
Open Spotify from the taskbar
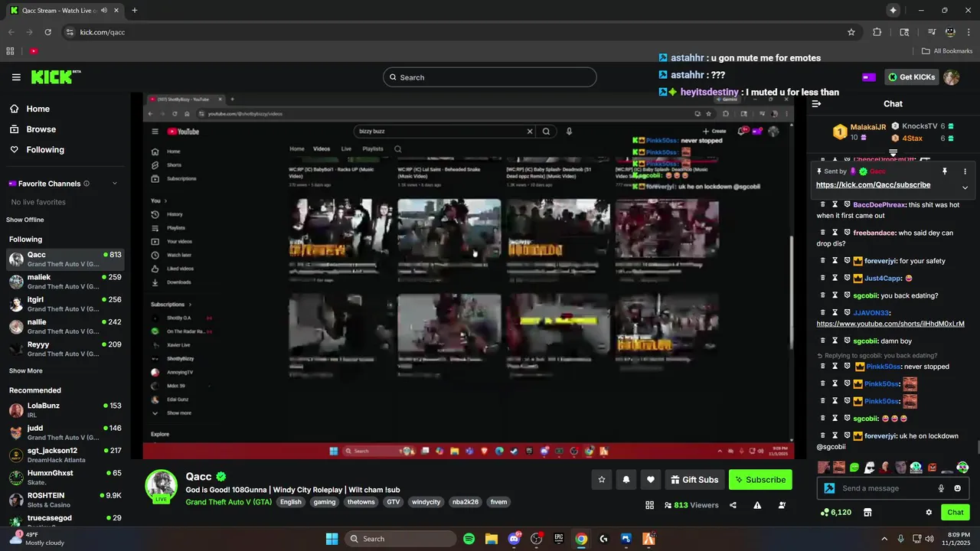pyautogui.click(x=469, y=539)
